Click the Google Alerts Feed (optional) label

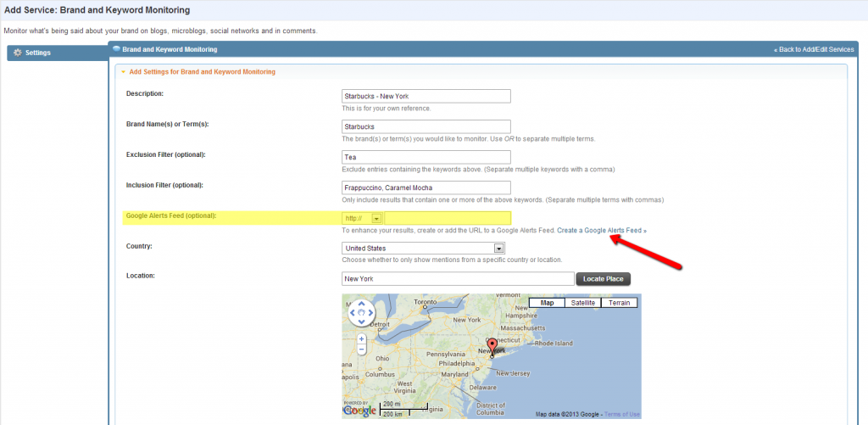(171, 215)
